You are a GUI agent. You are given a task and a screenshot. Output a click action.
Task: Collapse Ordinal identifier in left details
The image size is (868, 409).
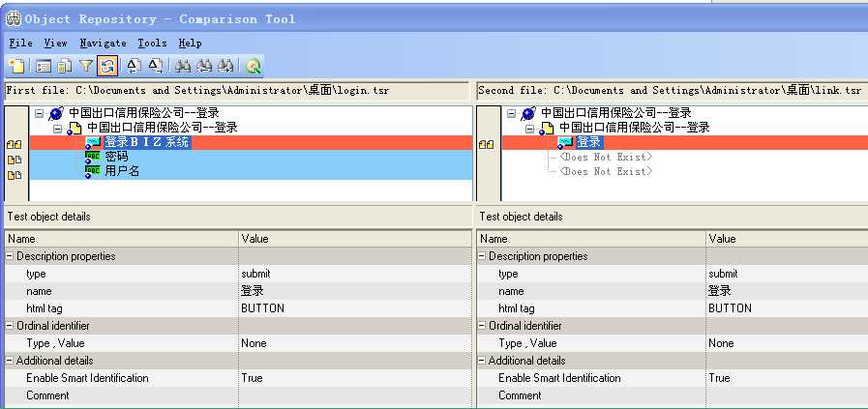10,326
